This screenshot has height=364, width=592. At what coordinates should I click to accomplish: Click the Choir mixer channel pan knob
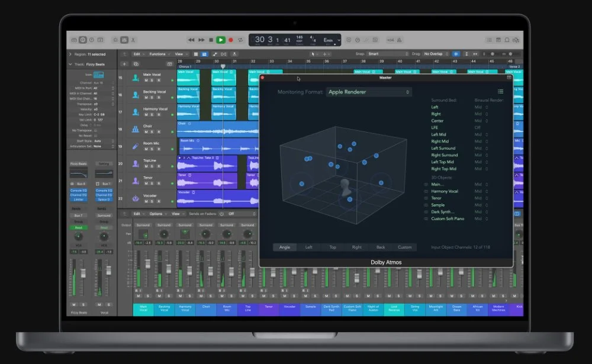click(205, 234)
